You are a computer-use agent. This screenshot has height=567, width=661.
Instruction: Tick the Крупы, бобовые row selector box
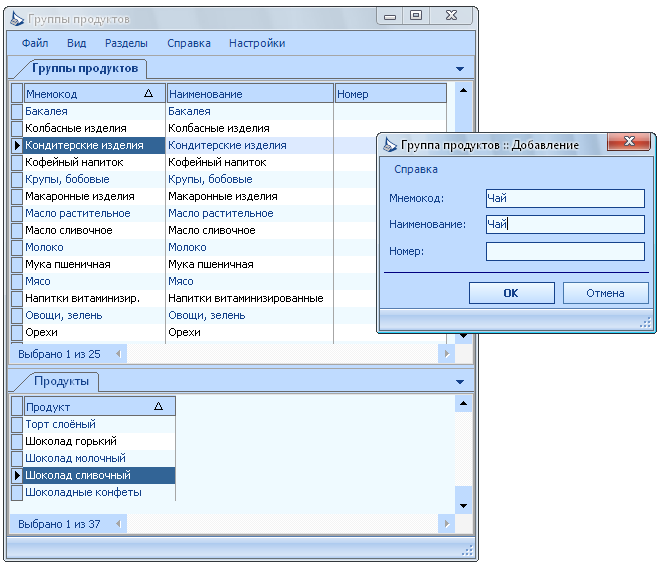tap(17, 179)
